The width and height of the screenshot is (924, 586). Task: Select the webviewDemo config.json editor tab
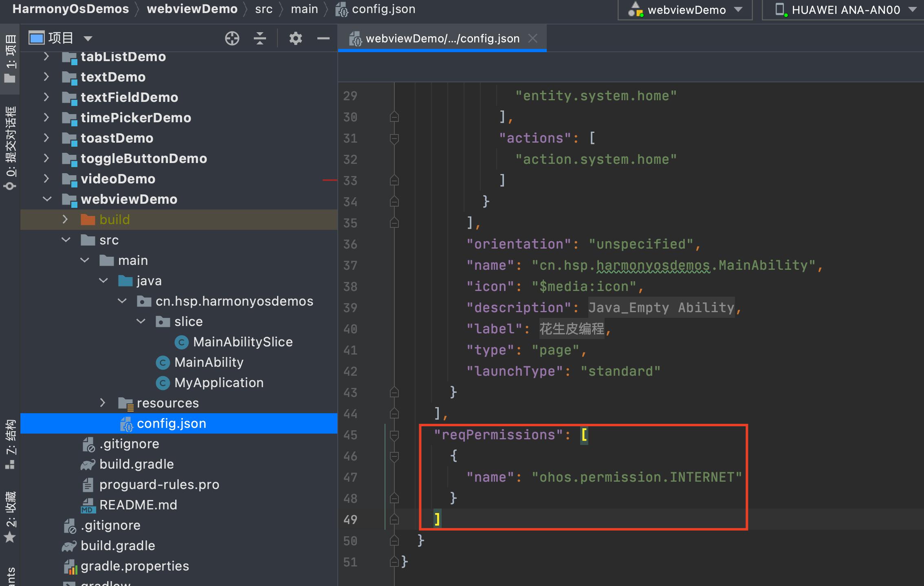tap(442, 39)
